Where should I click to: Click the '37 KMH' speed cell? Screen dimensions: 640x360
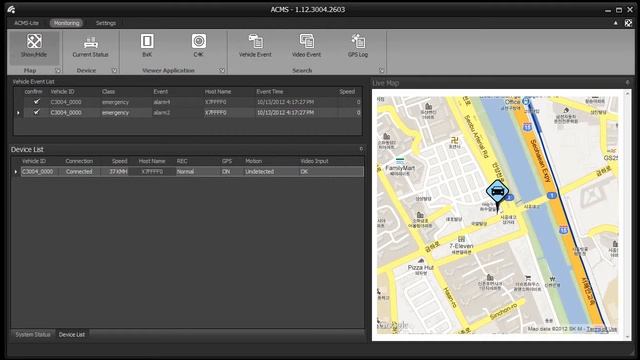click(118, 172)
